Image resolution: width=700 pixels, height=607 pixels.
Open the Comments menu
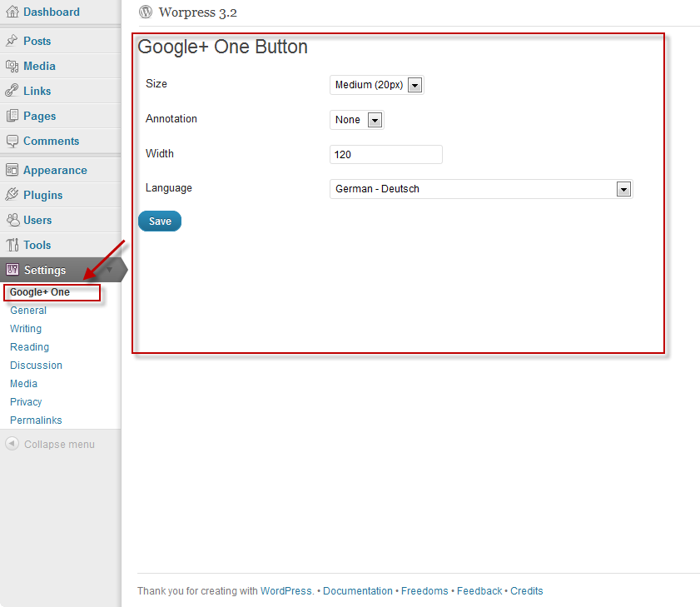[x=51, y=142]
